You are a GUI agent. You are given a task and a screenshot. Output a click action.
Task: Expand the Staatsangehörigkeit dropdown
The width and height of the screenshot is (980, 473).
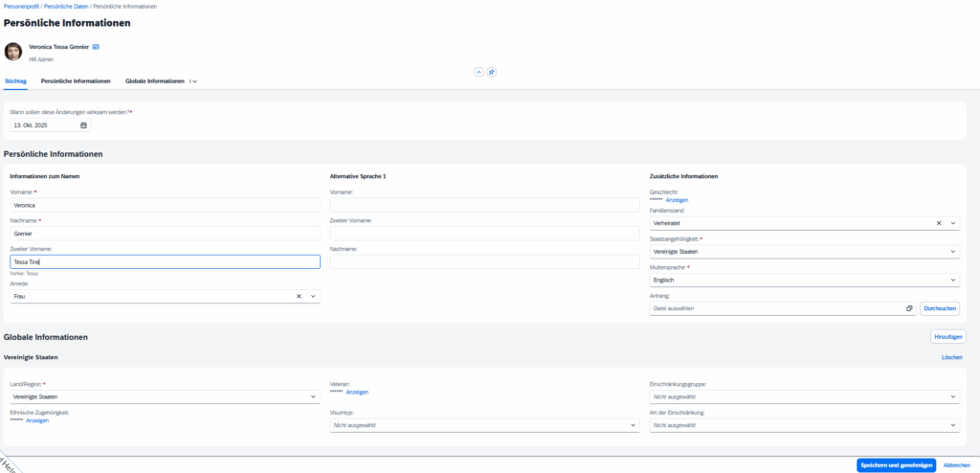952,252
